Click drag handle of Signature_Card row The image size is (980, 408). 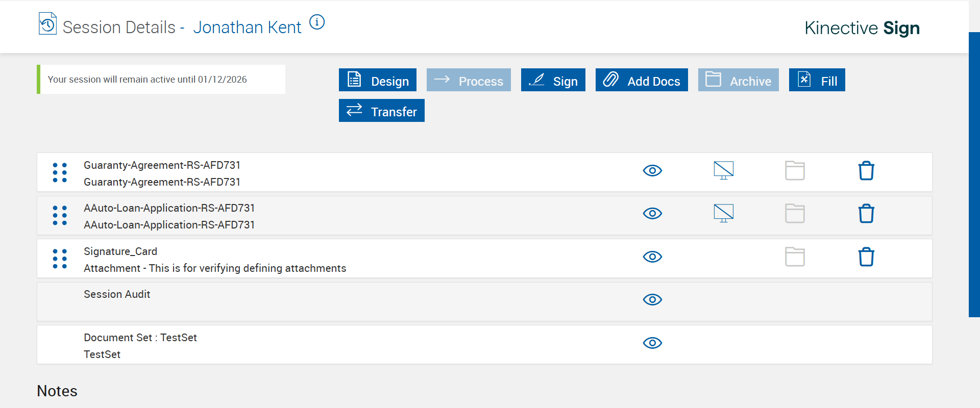click(x=60, y=259)
